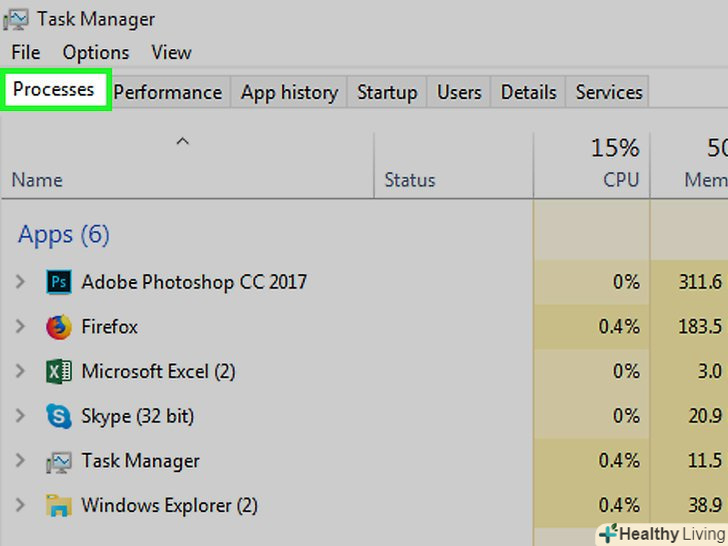Expand the Firefox process group
The height and width of the screenshot is (546, 728).
[20, 327]
